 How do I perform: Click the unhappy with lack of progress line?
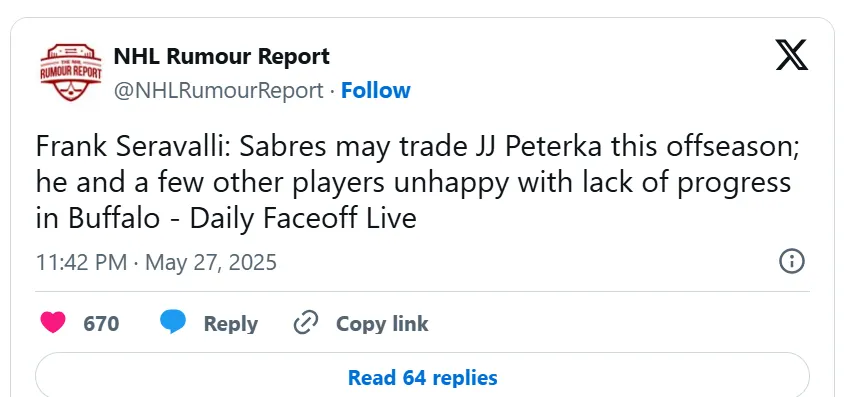pos(592,183)
